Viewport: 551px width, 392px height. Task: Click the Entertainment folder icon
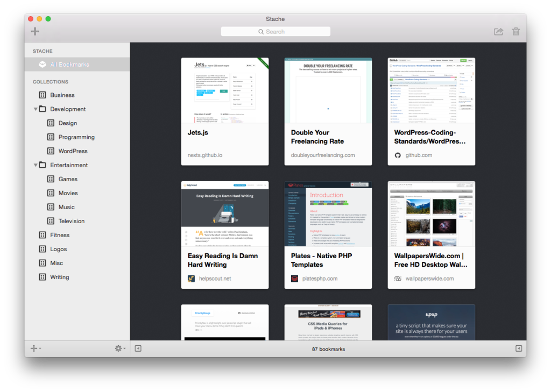pos(43,165)
